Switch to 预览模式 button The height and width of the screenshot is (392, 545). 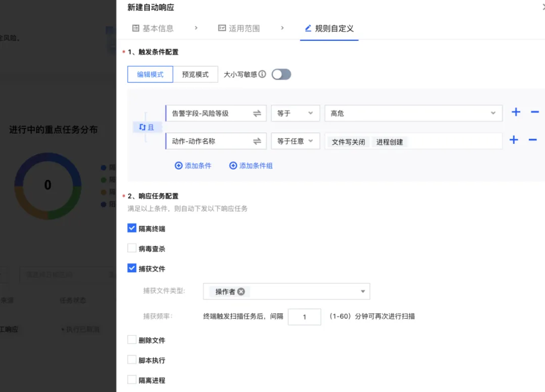[x=195, y=74]
